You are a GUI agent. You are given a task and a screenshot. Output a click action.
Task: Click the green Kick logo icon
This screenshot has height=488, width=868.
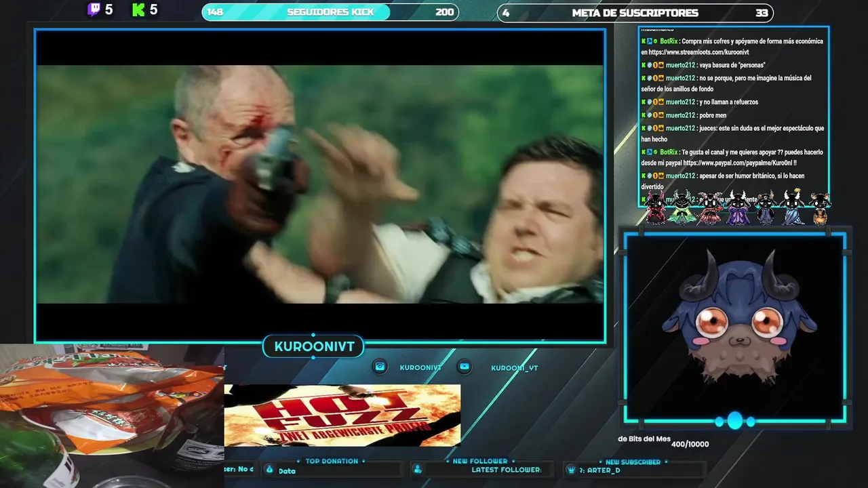[x=138, y=9]
